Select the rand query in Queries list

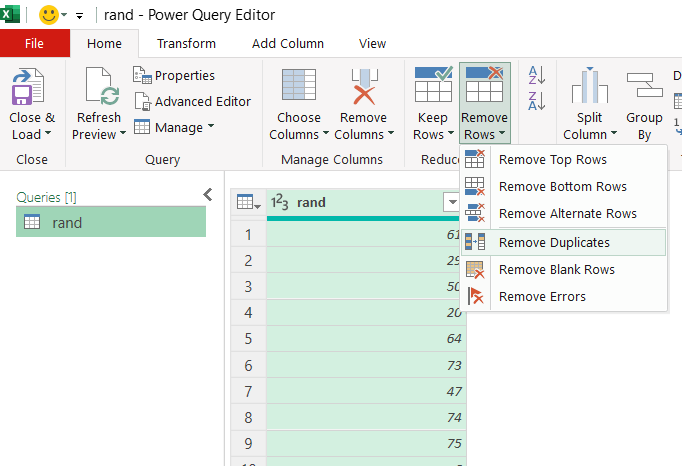(x=110, y=223)
